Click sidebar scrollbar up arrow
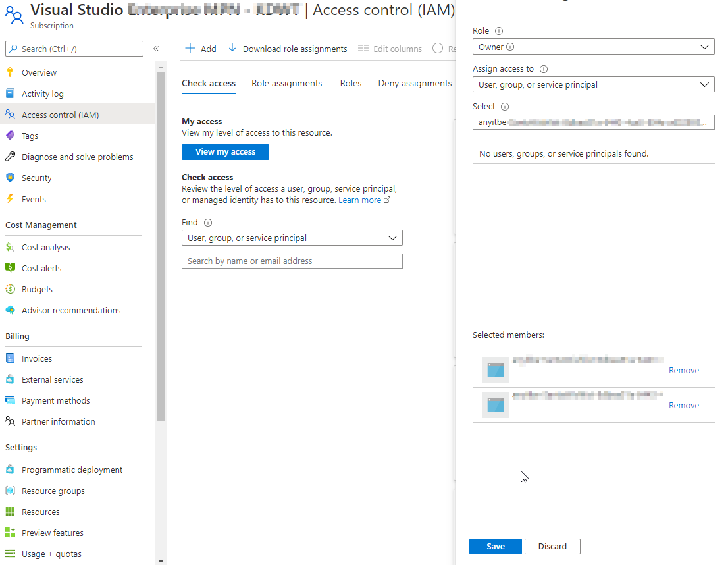Image resolution: width=728 pixels, height=565 pixels. tap(161, 67)
